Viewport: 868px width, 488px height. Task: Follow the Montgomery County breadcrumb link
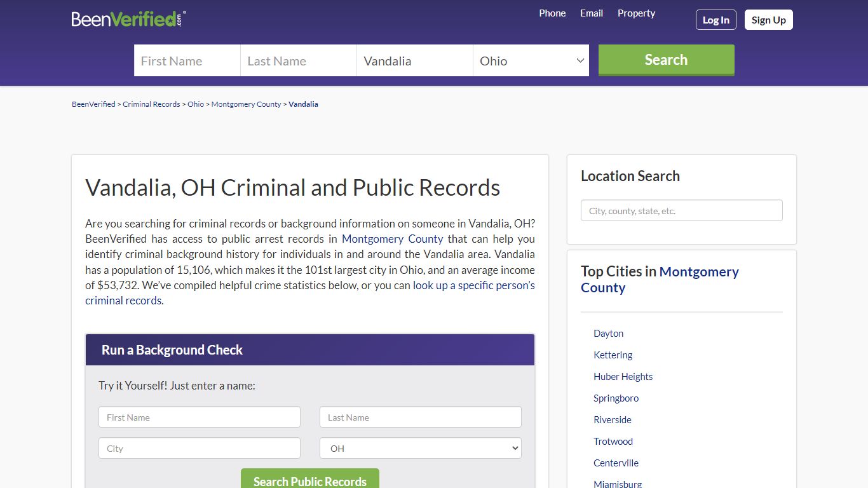(246, 104)
